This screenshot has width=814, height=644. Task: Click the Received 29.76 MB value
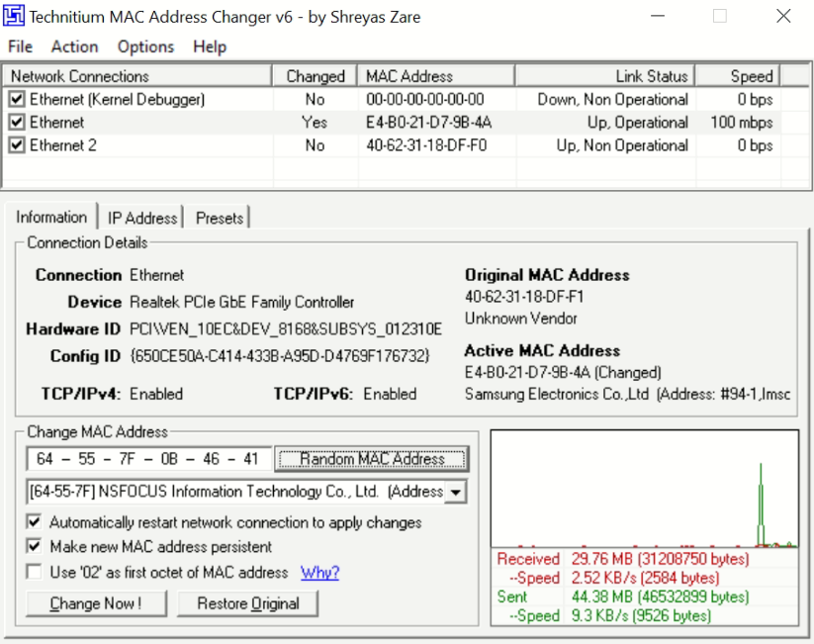pos(660,559)
